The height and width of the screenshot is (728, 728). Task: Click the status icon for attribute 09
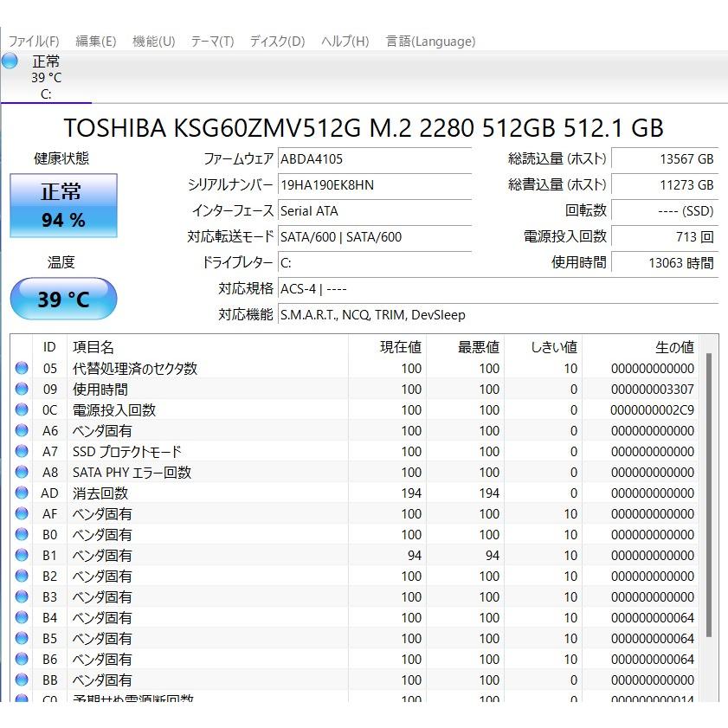(x=22, y=389)
